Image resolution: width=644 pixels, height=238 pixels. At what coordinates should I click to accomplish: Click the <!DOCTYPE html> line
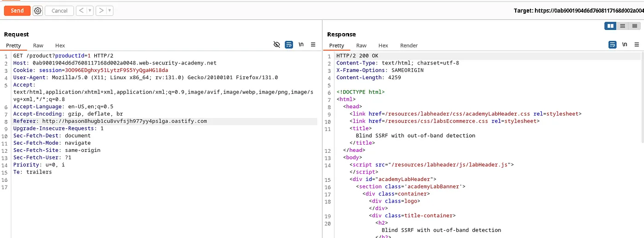[361, 92]
